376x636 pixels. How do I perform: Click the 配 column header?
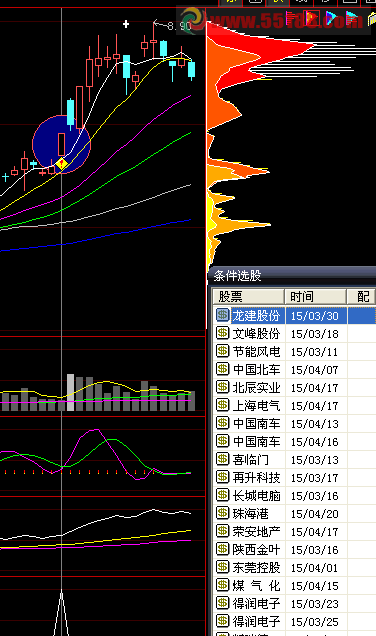pos(361,297)
